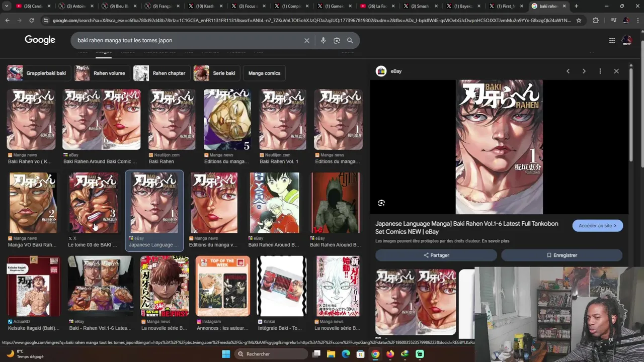The image size is (644, 362).
Task: Start voice search with the microphone icon
Action: point(323,40)
